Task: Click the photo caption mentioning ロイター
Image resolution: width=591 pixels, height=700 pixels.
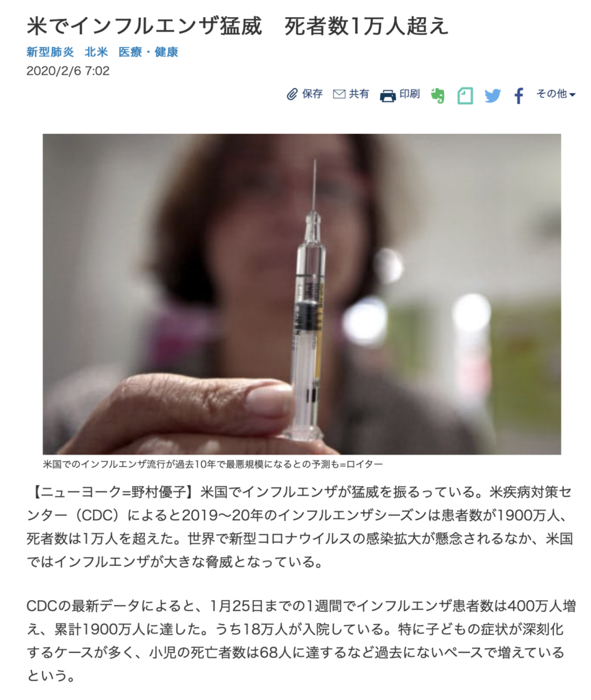Action: pyautogui.click(x=213, y=464)
